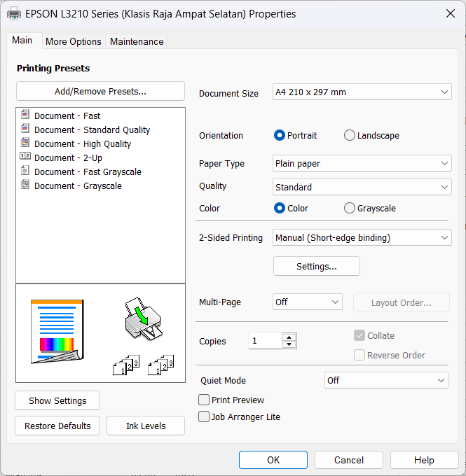
Task: Click the Ink Levels button
Action: point(146,426)
